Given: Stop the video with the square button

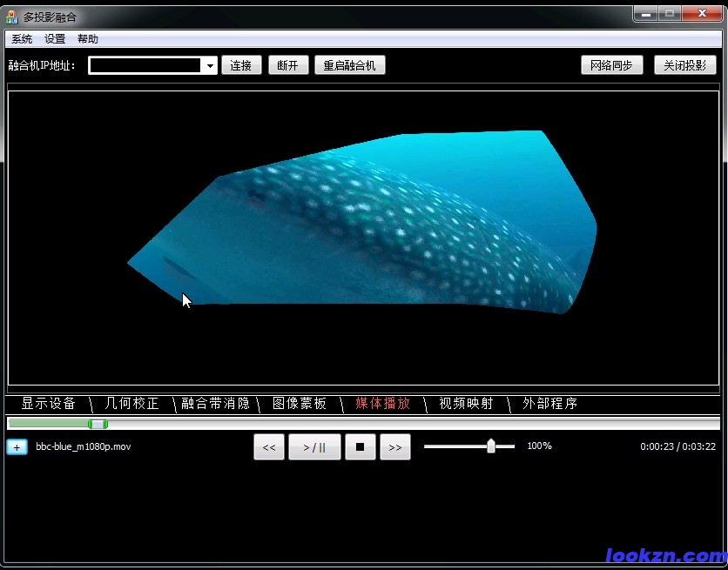Looking at the screenshot, I should [360, 447].
